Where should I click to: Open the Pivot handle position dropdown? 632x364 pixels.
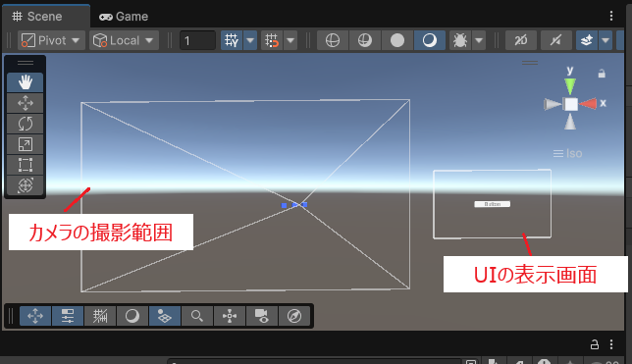51,40
